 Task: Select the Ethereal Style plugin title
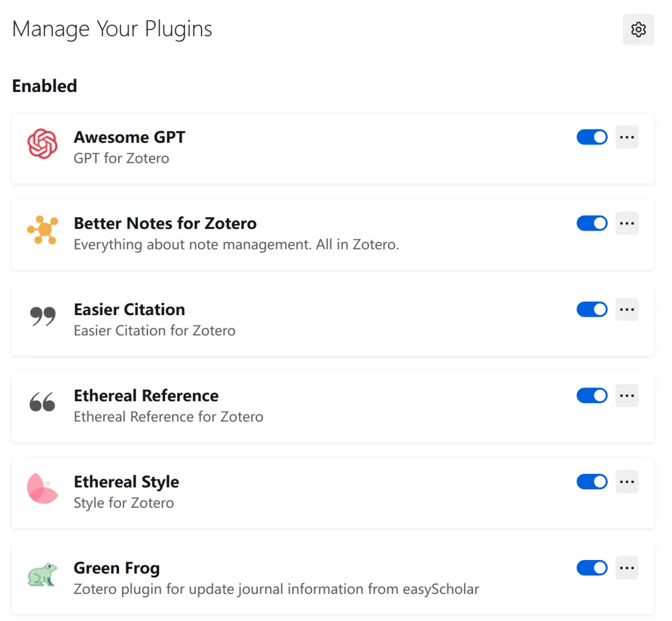(126, 482)
